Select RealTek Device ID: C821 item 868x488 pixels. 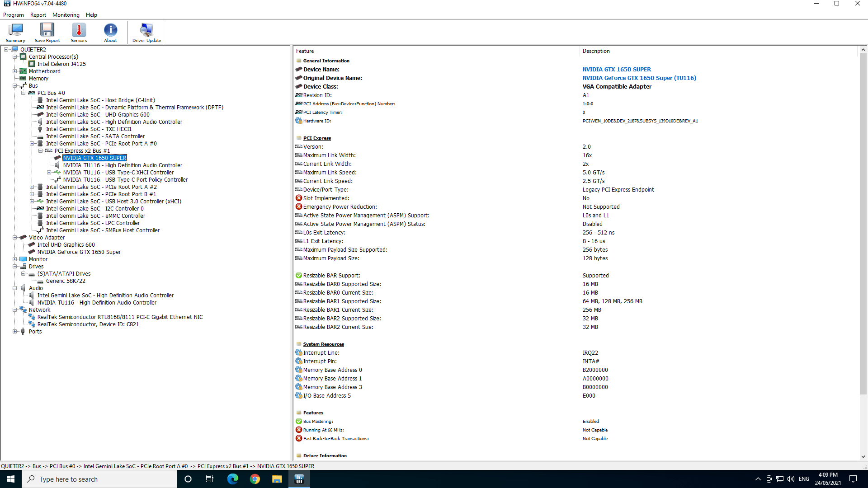(x=88, y=324)
